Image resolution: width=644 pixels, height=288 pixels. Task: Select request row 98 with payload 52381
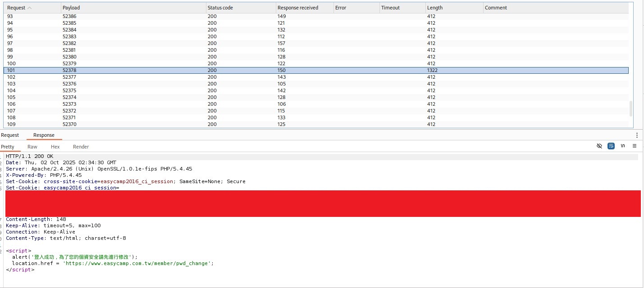[x=316, y=50]
